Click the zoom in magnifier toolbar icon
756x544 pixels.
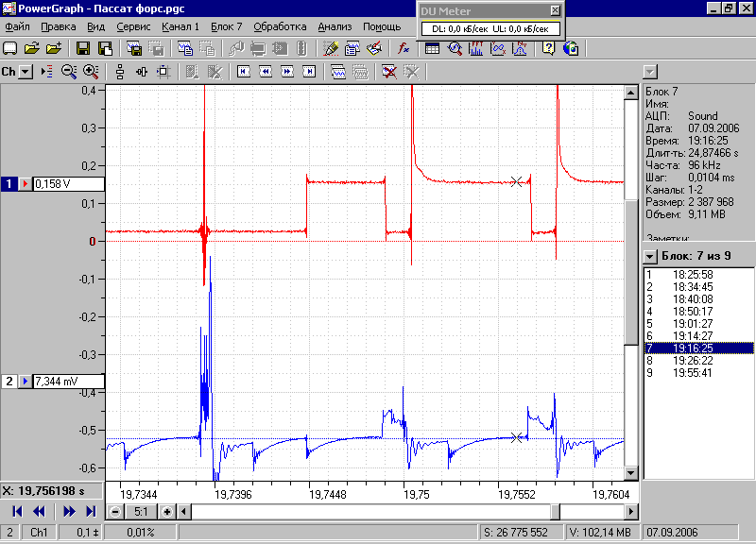coord(91,72)
